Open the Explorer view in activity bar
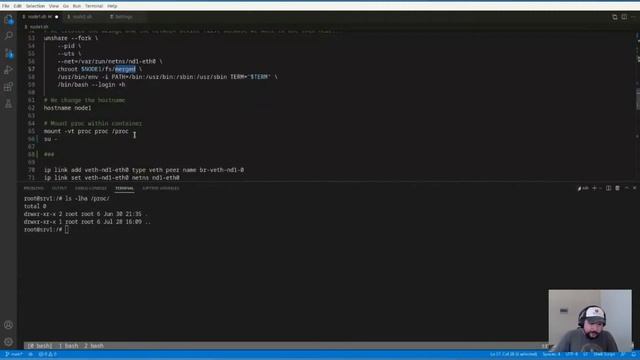This screenshot has height=360, width=640. tap(8, 20)
